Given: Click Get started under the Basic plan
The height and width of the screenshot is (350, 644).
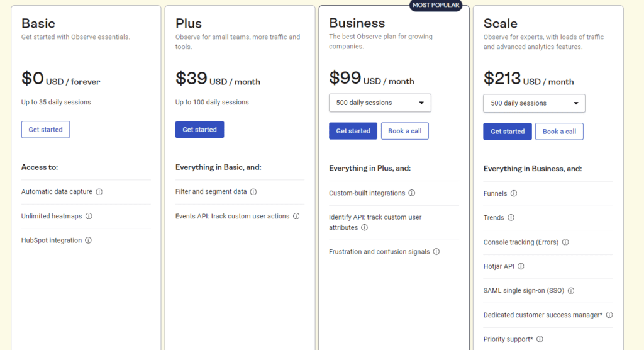Looking at the screenshot, I should (x=45, y=130).
